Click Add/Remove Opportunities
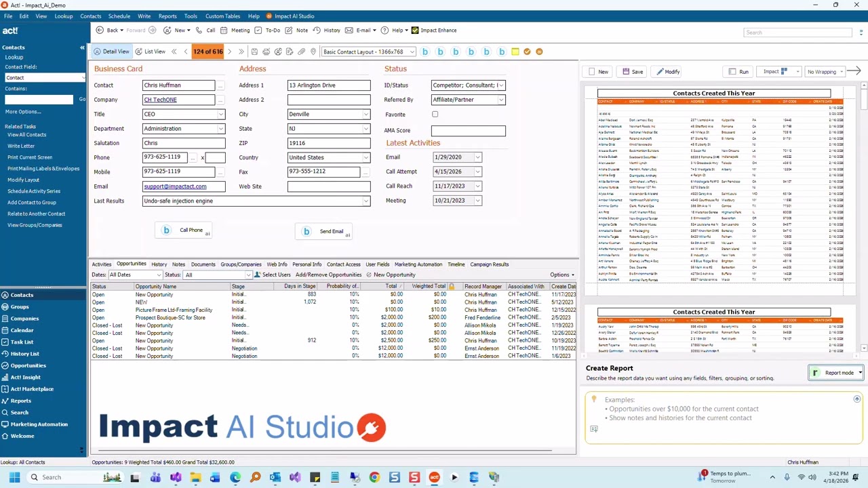Image resolution: width=868 pixels, height=488 pixels. [x=328, y=275]
